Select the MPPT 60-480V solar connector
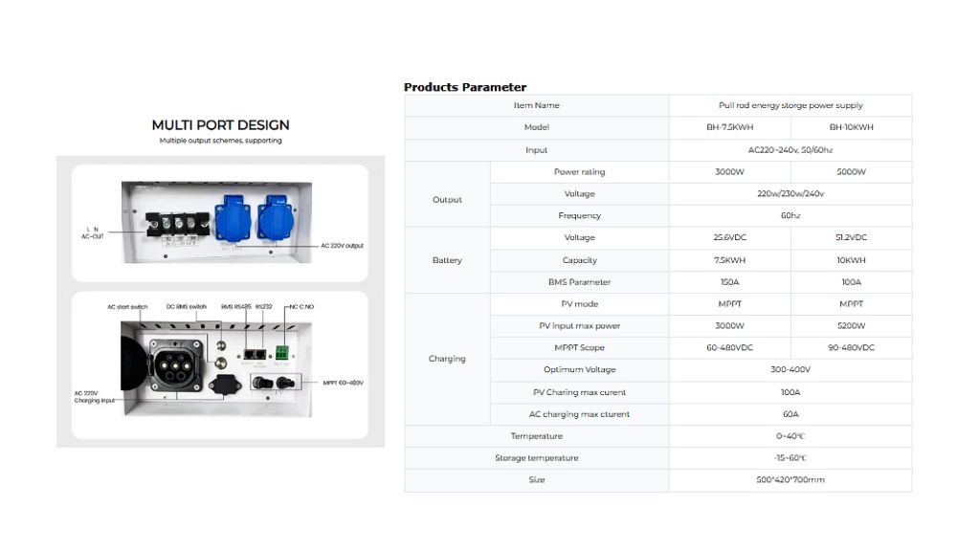The image size is (980, 551). (272, 383)
